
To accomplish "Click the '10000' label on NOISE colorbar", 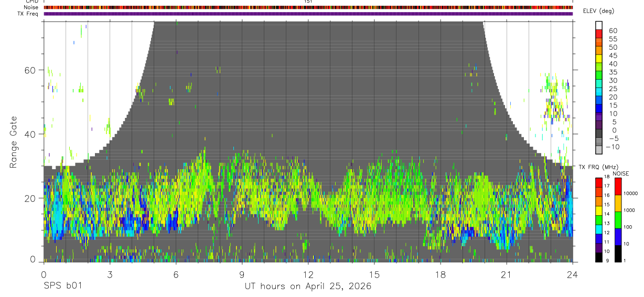I will pos(631,194).
